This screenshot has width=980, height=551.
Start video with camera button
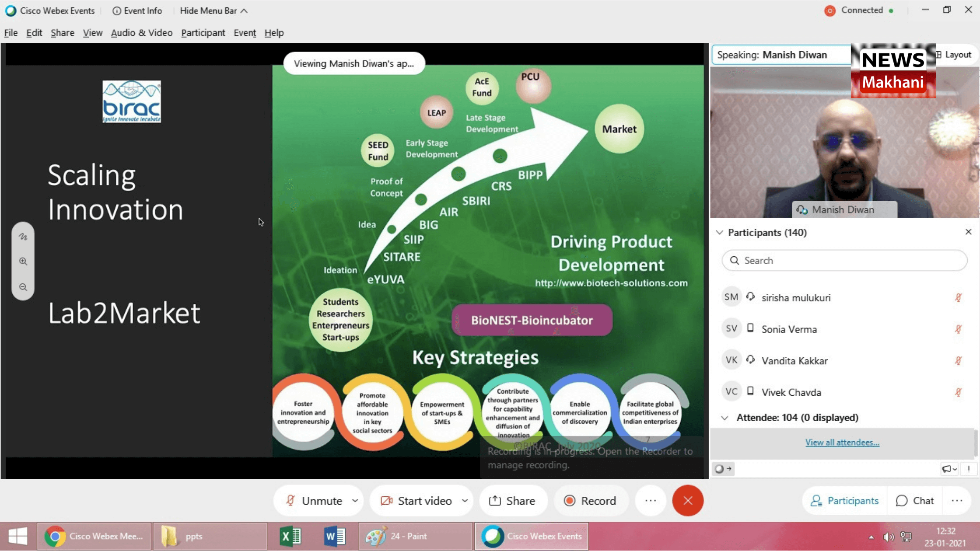(x=416, y=501)
